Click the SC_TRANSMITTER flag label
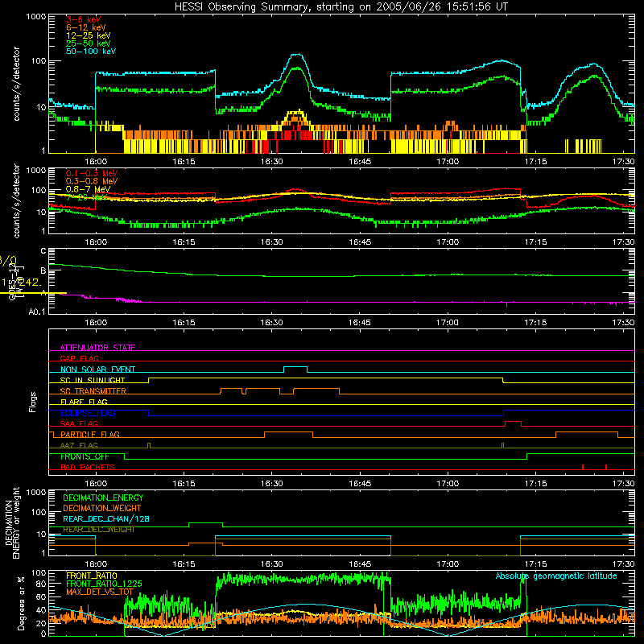 coord(93,391)
